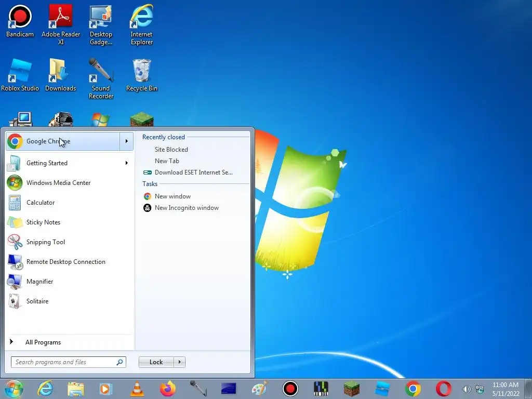Open the piano keys app in taskbar
532x399 pixels.
[321, 389]
